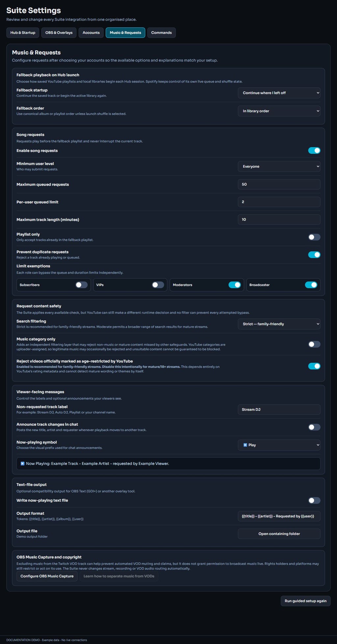This screenshot has width=337, height=644.
Task: Click the Music & Requests section heading
Action: [x=36, y=52]
